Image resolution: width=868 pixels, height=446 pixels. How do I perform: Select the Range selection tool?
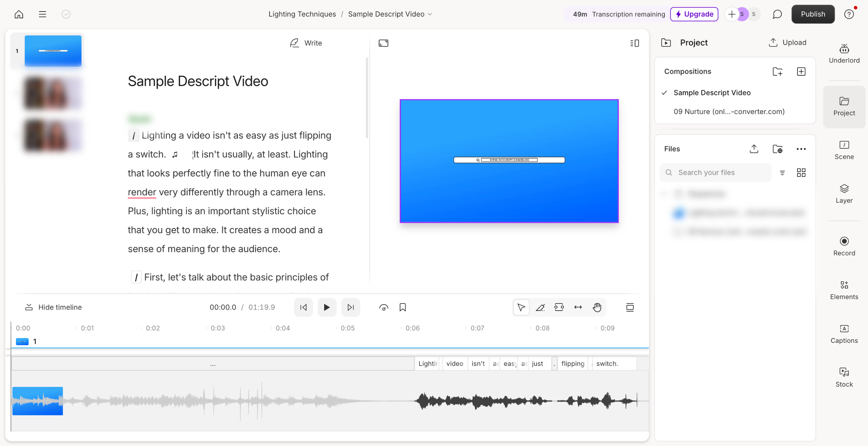(x=559, y=307)
